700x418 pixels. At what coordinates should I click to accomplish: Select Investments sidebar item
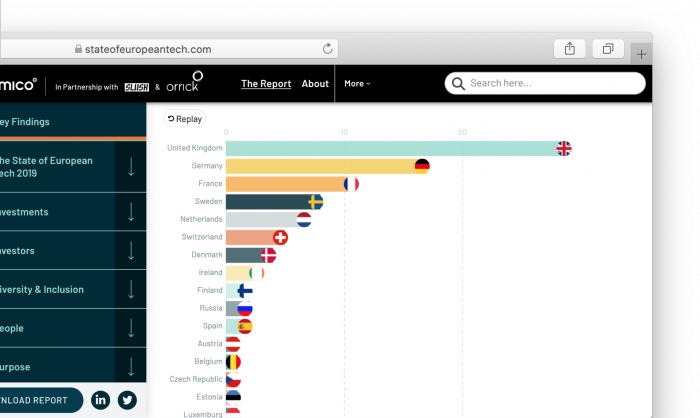[57, 212]
